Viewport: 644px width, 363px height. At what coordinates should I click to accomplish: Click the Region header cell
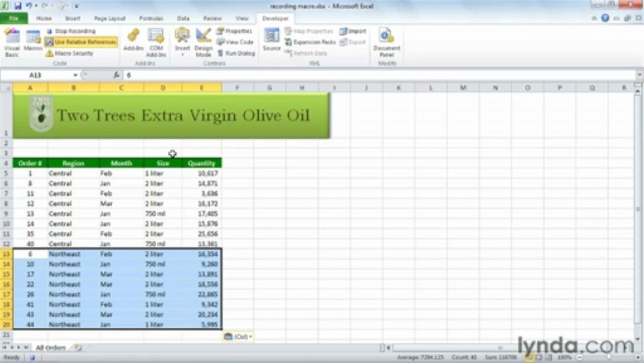tap(74, 163)
